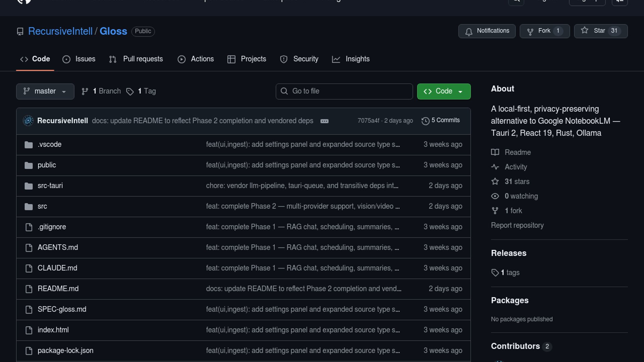Click the Notifications bell button
The height and width of the screenshot is (362, 644).
click(x=487, y=31)
